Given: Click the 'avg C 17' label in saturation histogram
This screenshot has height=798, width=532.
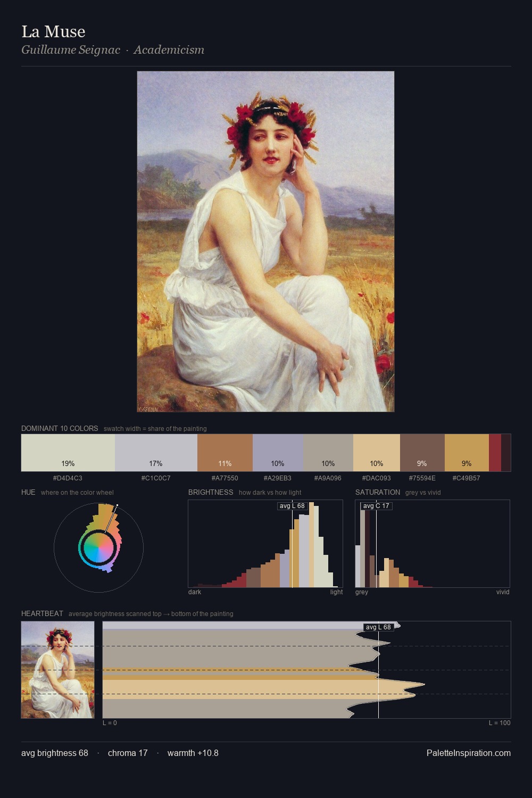Looking at the screenshot, I should pyautogui.click(x=376, y=506).
